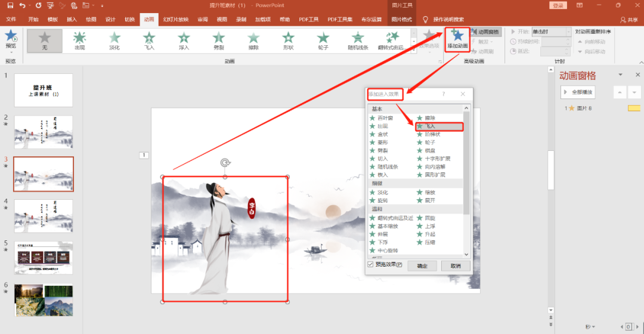The width and height of the screenshot is (644, 334).
Task: Close the animation pane
Action: click(637, 75)
